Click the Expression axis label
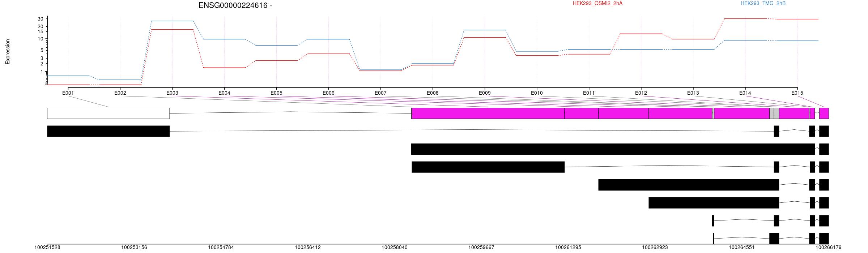The height and width of the screenshot is (253, 868). pyautogui.click(x=8, y=52)
